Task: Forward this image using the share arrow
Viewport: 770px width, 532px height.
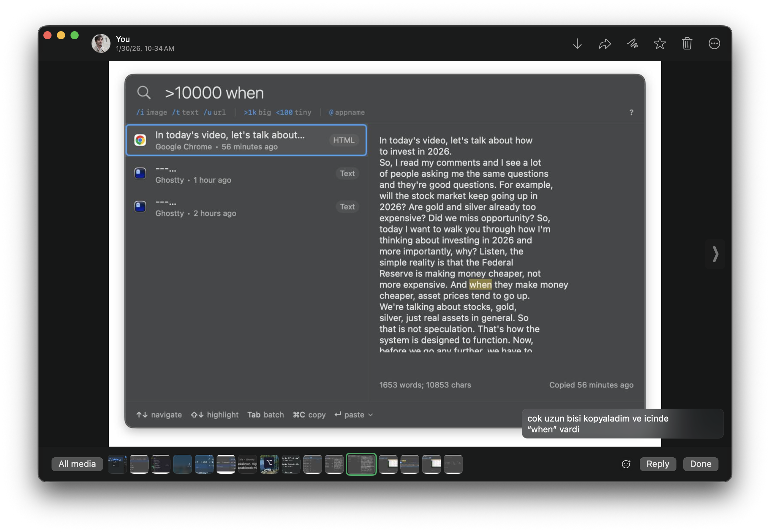Action: click(x=605, y=44)
